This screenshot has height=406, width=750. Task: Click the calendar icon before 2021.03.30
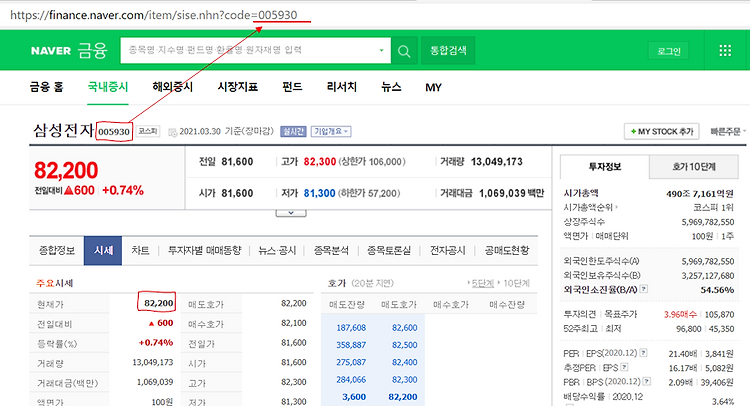coord(173,132)
